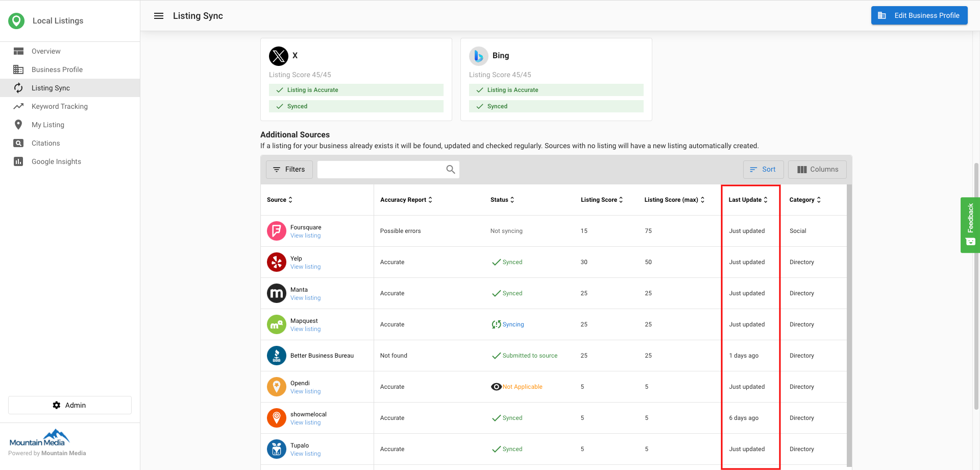Open Google Insights from sidebar
The height and width of the screenshot is (470, 980).
[56, 161]
